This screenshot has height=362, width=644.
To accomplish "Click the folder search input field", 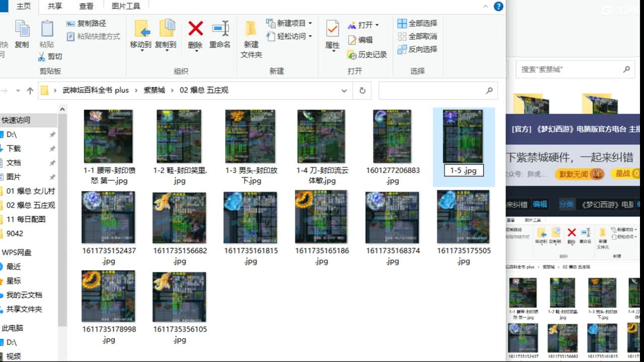I will (x=437, y=90).
